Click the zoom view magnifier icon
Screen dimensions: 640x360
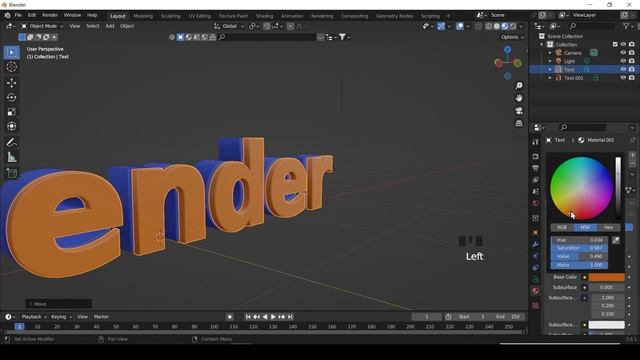click(x=519, y=86)
